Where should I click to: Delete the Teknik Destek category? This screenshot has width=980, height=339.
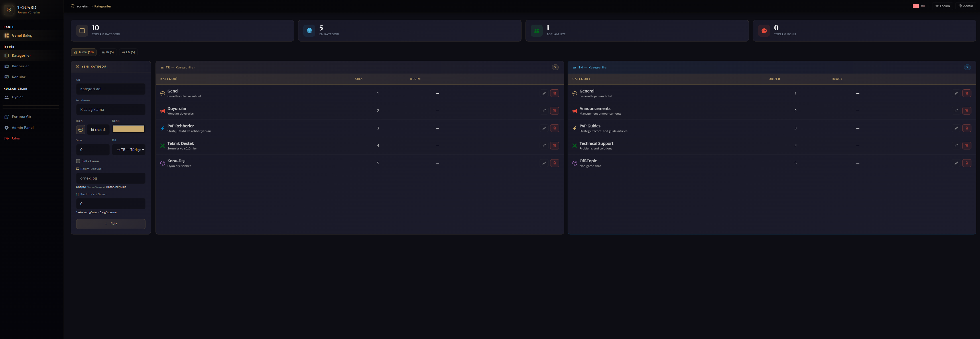(x=555, y=146)
